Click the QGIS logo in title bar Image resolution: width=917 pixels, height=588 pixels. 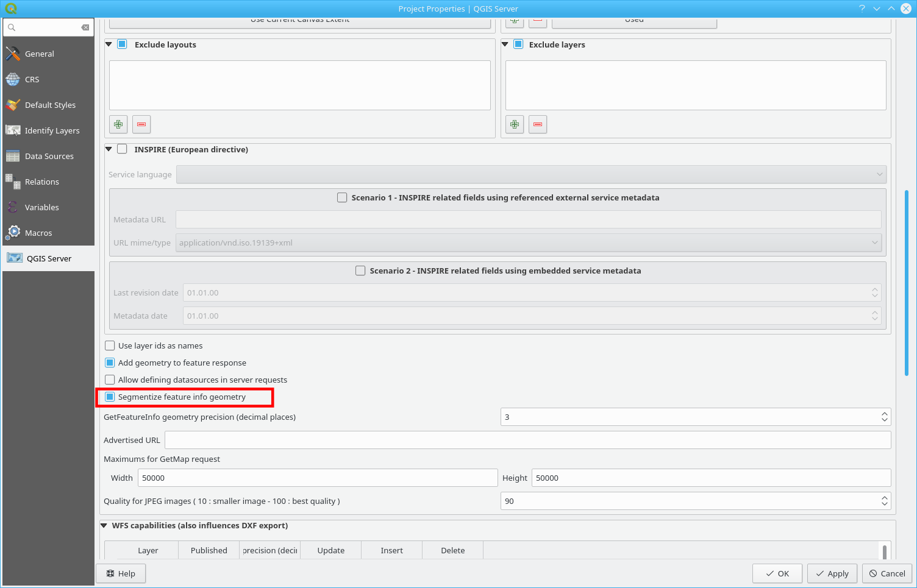coord(11,9)
